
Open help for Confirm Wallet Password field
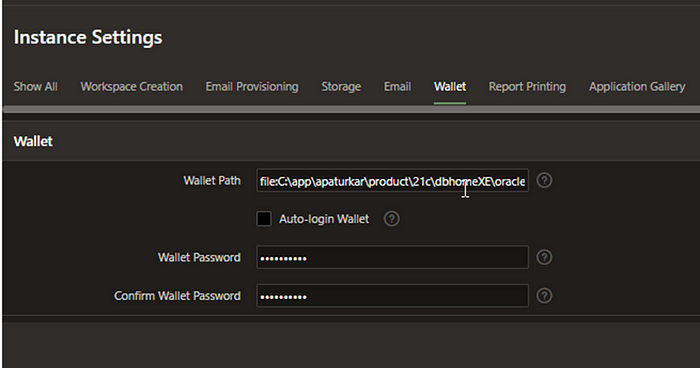coord(544,296)
